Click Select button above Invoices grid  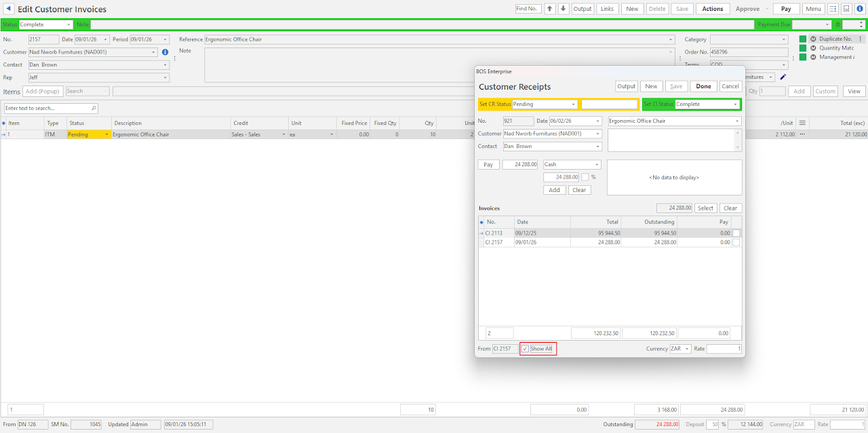[x=705, y=208]
